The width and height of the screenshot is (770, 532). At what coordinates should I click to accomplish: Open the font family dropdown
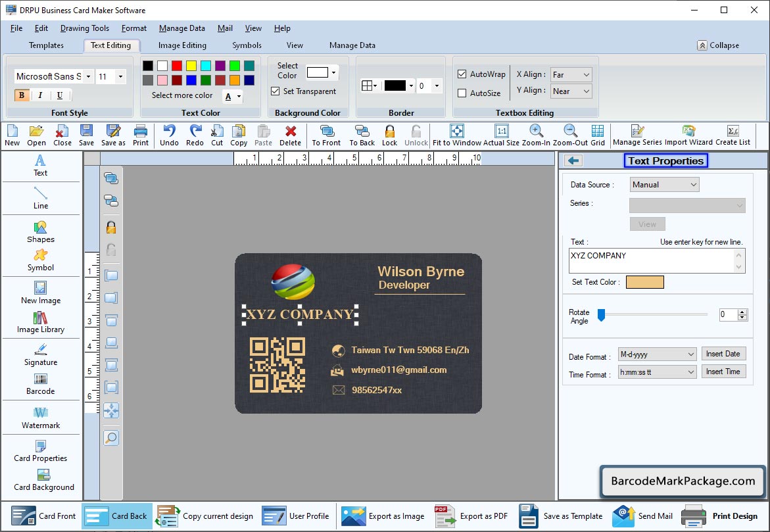88,77
